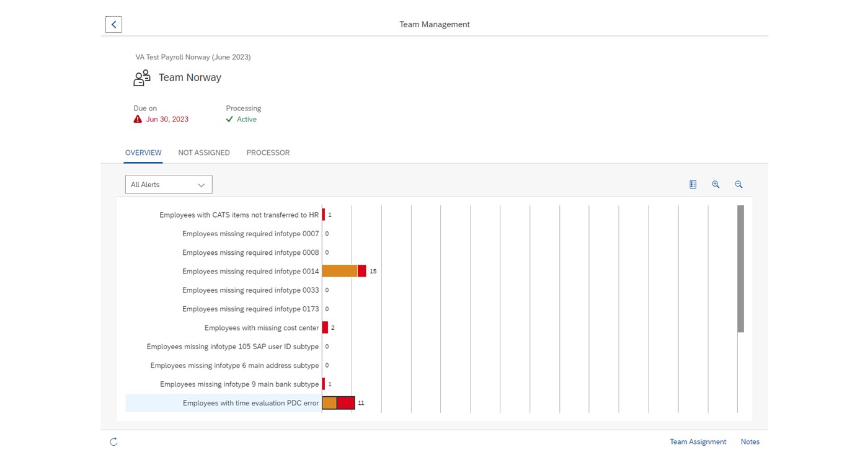868x465 pixels.
Task: Click the red due date warning icon
Action: 138,119
